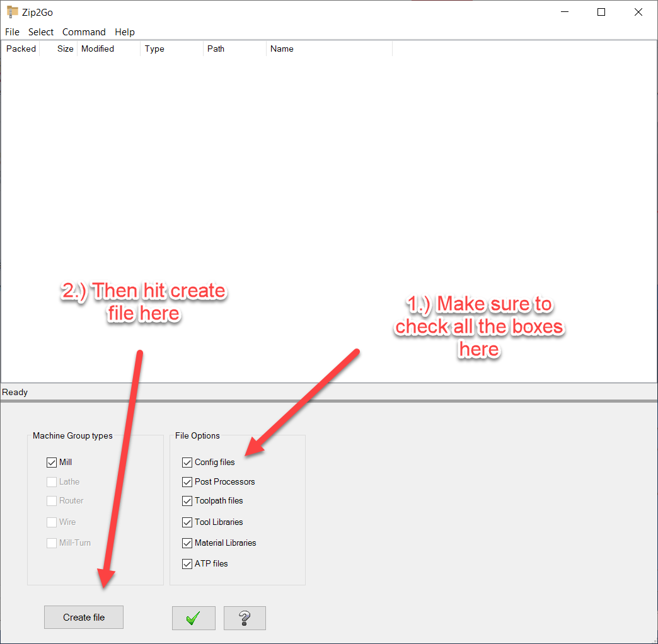Sort by the Name column header

point(330,49)
